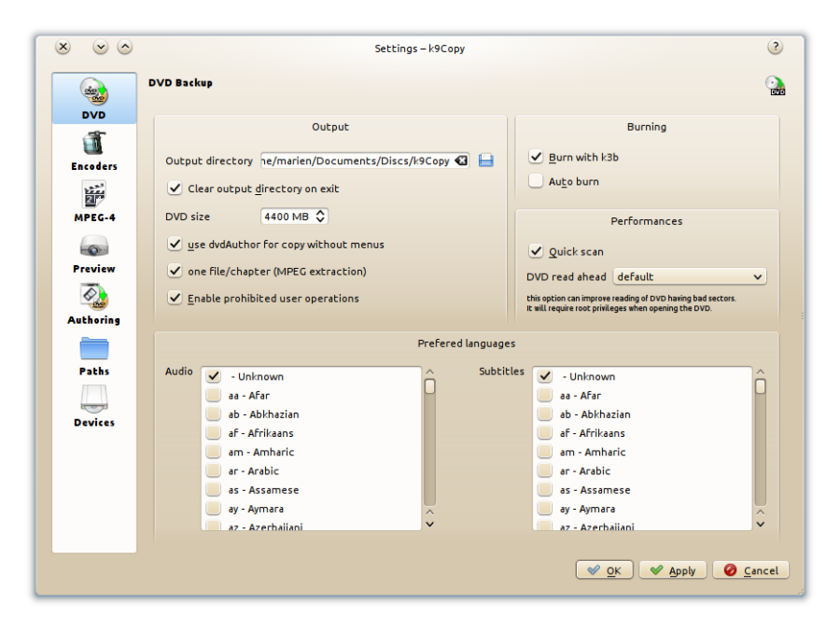The image size is (840, 631).
Task: Open the Devices settings page
Action: click(94, 407)
